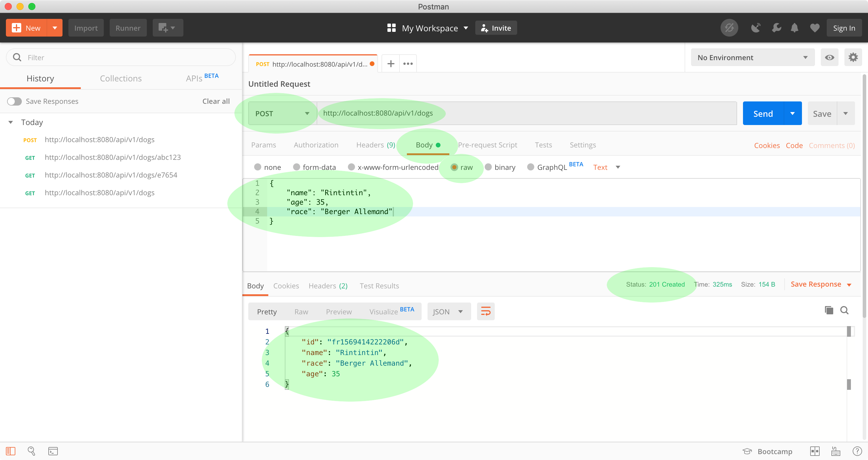
Task: Open the Postman console icon in status bar
Action: 53,451
